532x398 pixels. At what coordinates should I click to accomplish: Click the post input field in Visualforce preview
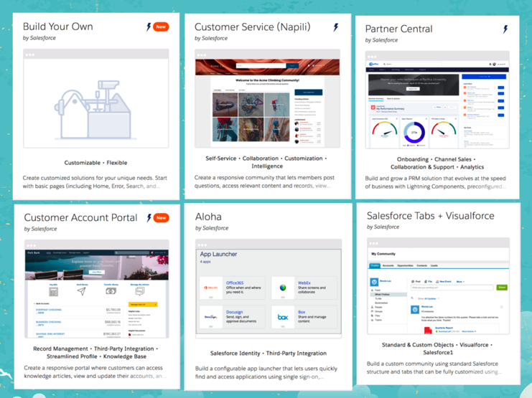point(452,288)
